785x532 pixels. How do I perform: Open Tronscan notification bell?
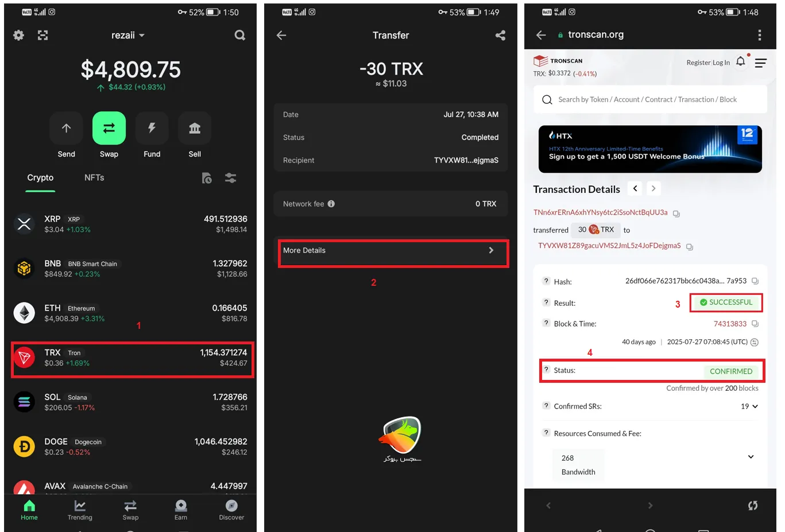click(741, 61)
